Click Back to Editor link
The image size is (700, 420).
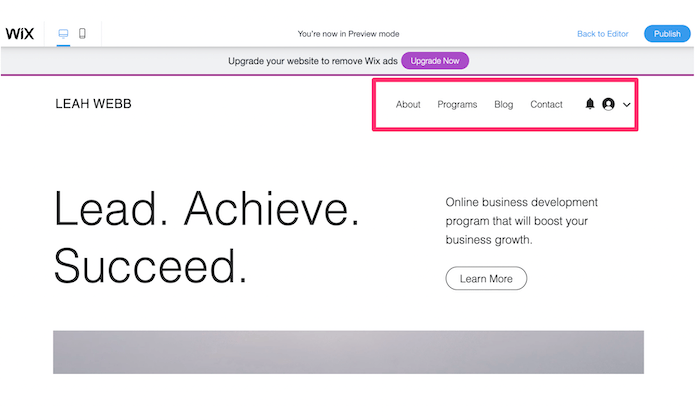click(x=603, y=34)
